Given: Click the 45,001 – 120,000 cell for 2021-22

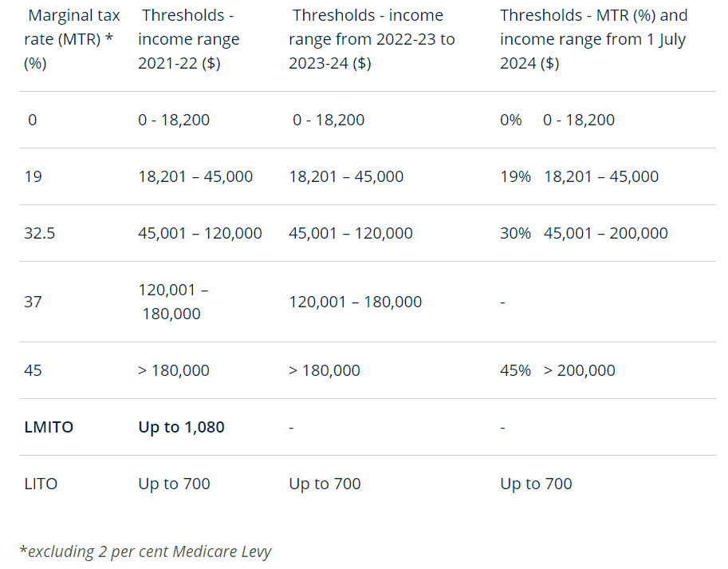Looking at the screenshot, I should [x=200, y=233].
